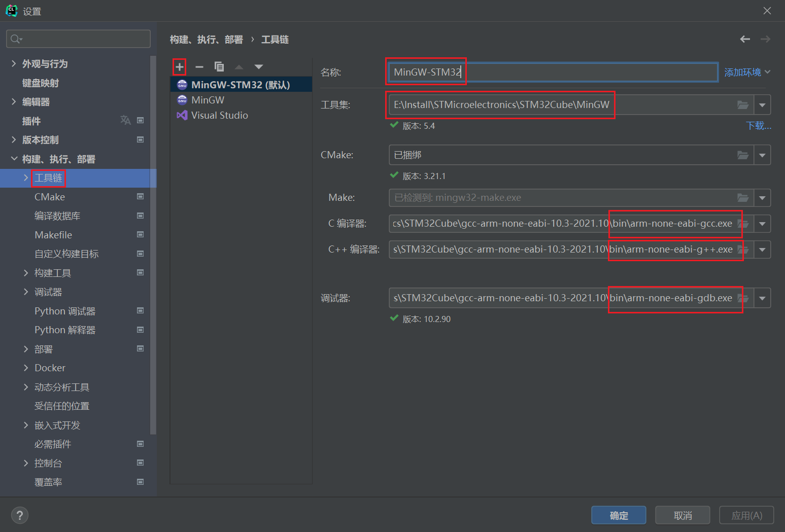Browse folder for C++ compiler
The image size is (785, 532).
[x=743, y=250]
